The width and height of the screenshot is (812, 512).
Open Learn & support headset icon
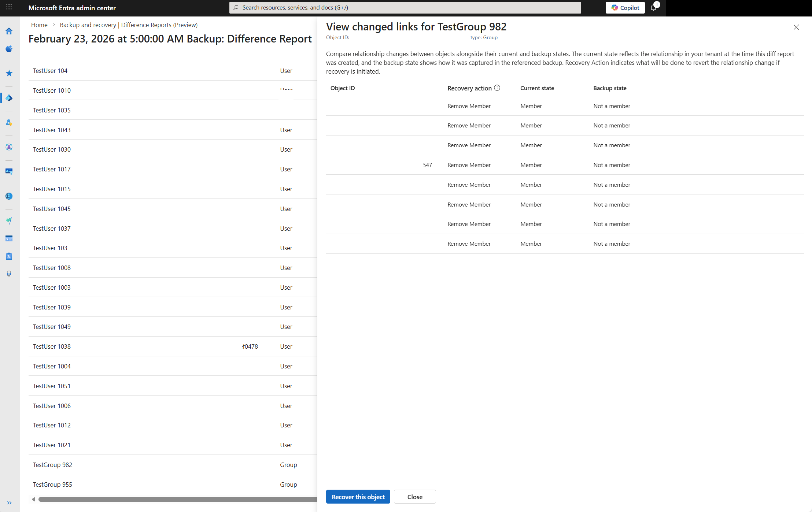click(x=9, y=273)
